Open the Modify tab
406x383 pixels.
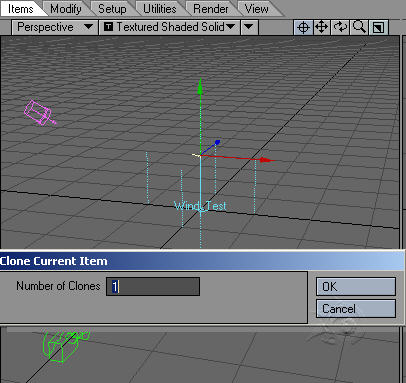pyautogui.click(x=66, y=9)
